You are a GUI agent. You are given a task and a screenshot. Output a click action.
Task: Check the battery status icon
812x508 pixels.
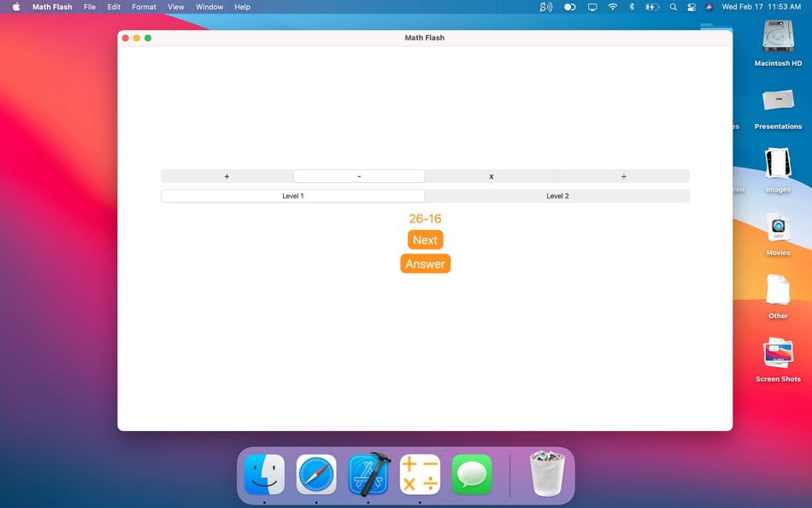(651, 7)
